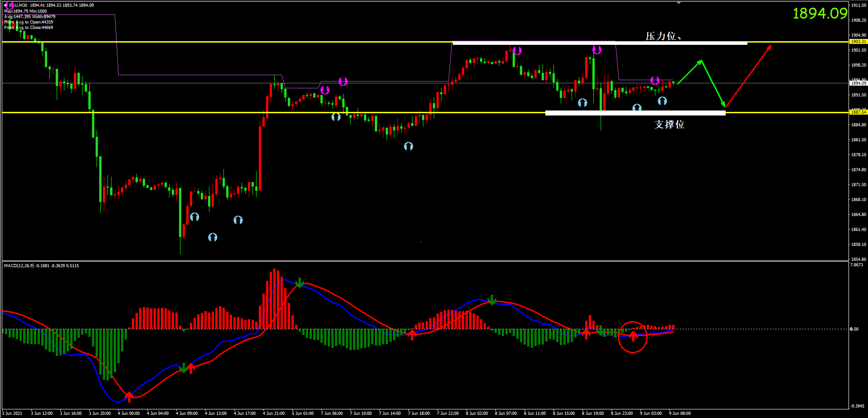Click the white resistance bar under 压力位

(x=600, y=43)
